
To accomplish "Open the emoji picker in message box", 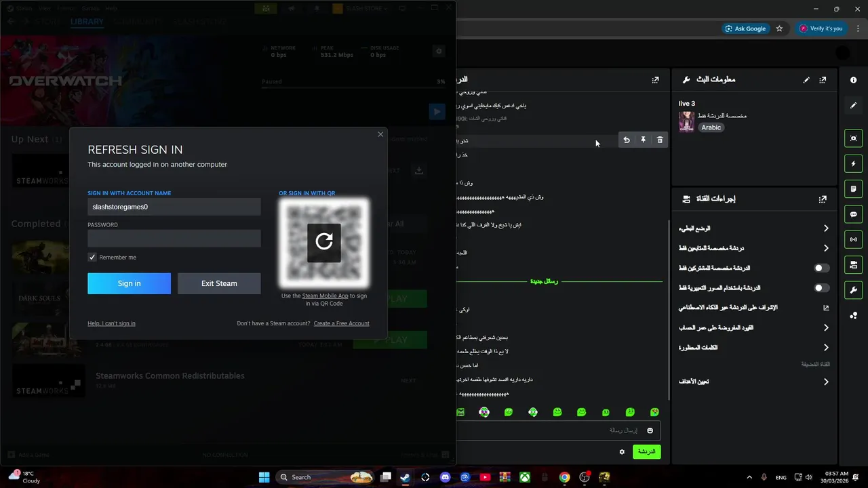I will (650, 430).
